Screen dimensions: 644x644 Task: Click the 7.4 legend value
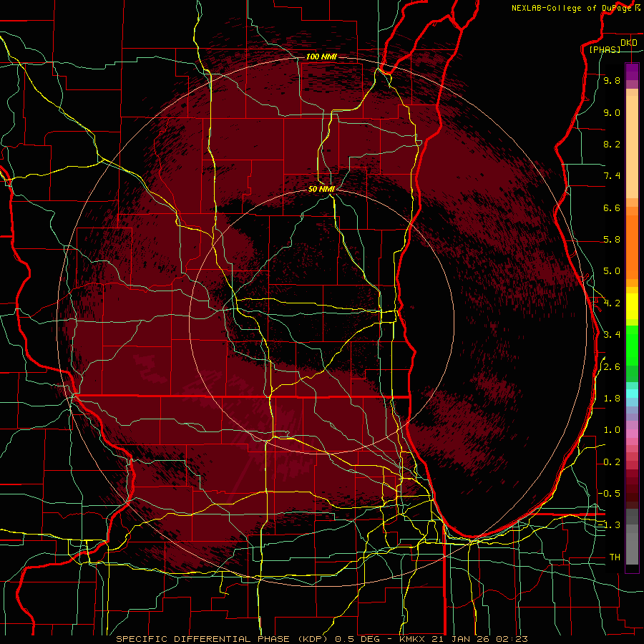[x=612, y=176]
